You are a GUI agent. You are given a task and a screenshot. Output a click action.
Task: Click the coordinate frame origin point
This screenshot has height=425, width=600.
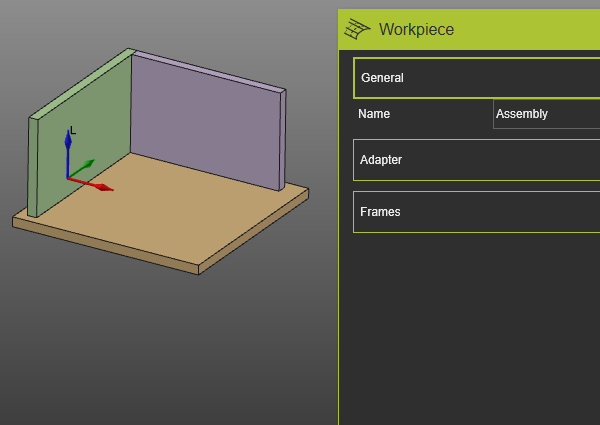[69, 178]
